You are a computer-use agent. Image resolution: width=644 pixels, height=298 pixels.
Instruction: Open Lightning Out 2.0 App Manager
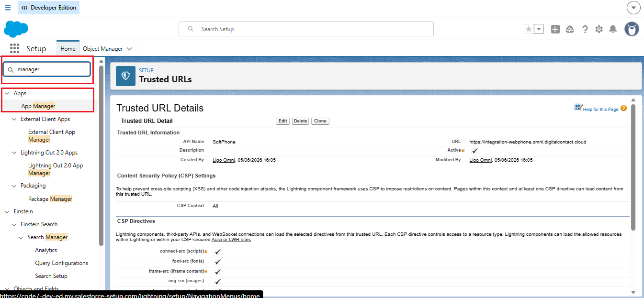click(56, 169)
